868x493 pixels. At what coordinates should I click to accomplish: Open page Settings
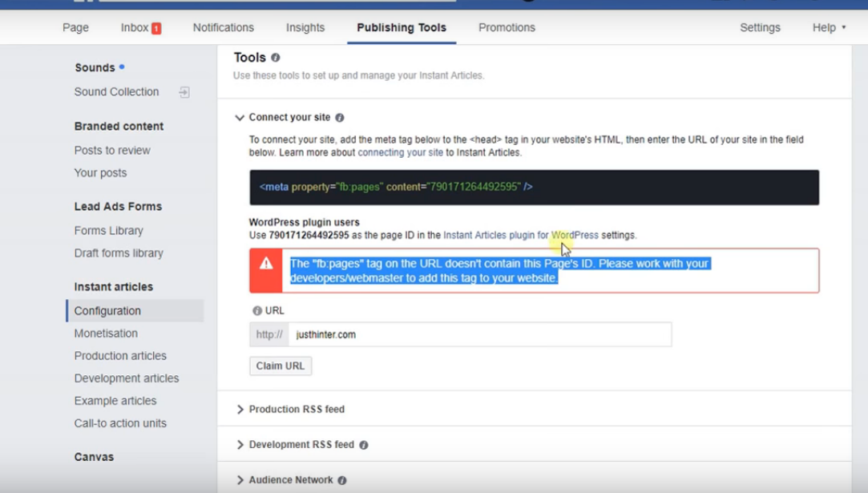(x=760, y=28)
